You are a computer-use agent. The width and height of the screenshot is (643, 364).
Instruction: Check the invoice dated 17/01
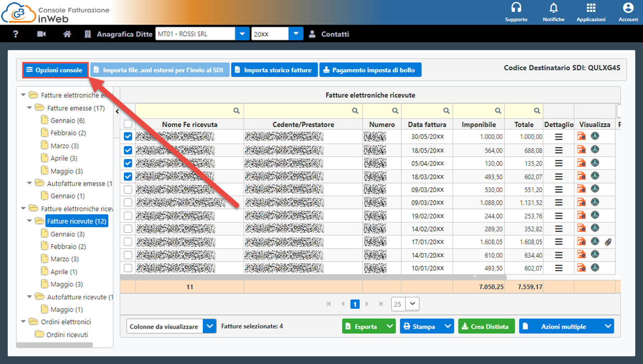tap(128, 242)
